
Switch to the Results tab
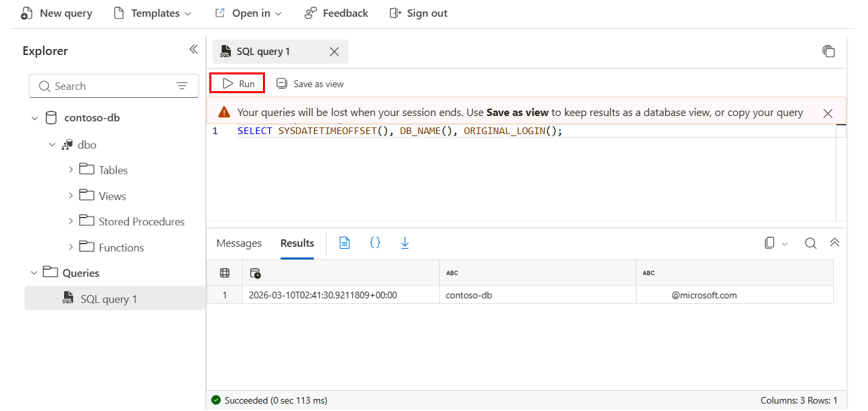click(297, 243)
